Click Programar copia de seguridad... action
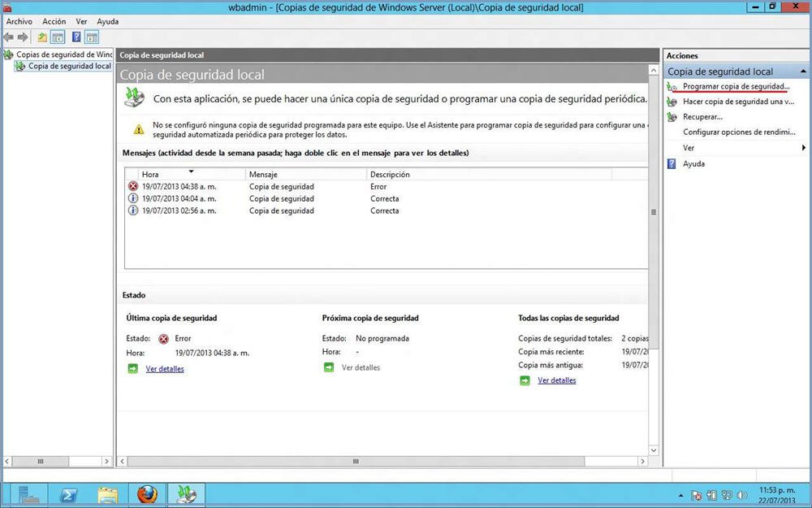This screenshot has height=508, width=812. click(736, 86)
